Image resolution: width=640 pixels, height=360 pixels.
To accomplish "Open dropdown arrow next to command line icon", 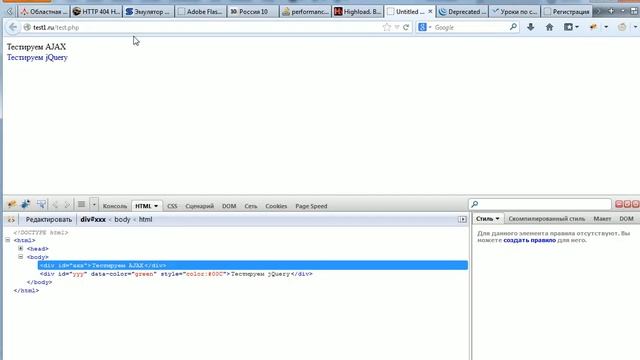I will pyautogui.click(x=94, y=204).
